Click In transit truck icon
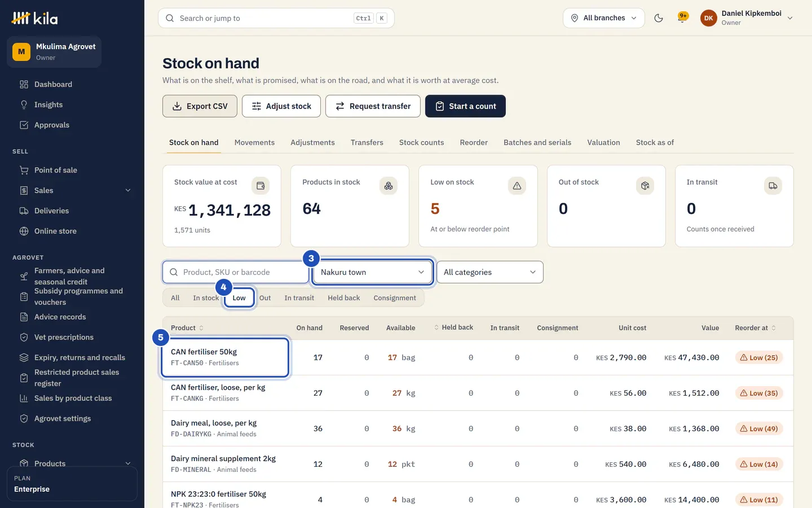 (773, 186)
